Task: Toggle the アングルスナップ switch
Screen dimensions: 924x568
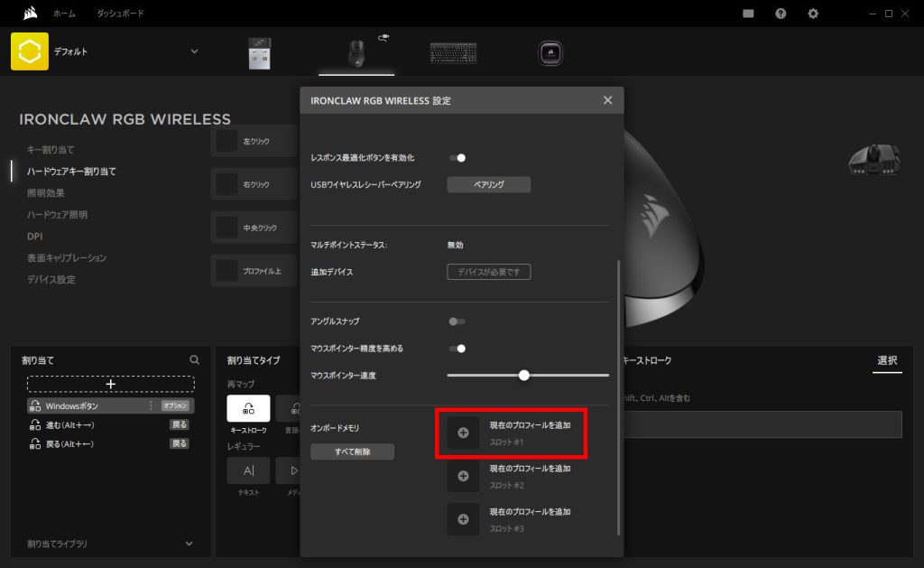Action: click(x=457, y=321)
